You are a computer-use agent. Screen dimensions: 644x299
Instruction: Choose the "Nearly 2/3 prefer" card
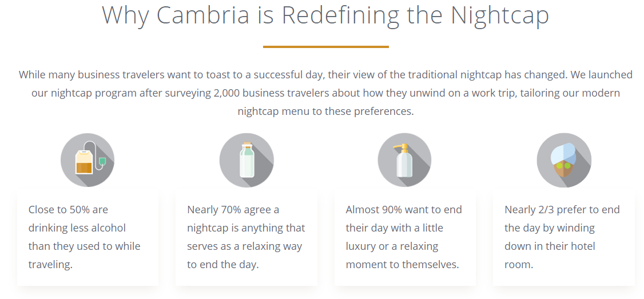(564, 237)
